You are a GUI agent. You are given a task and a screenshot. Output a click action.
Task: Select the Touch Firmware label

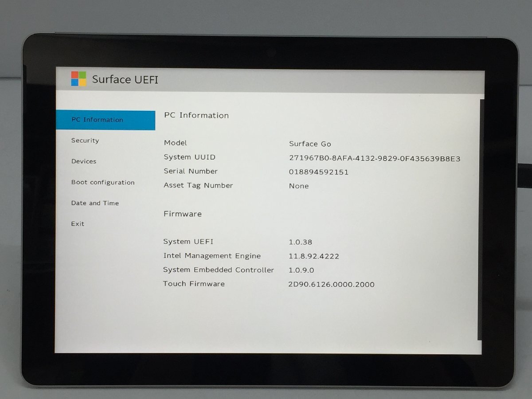point(194,284)
